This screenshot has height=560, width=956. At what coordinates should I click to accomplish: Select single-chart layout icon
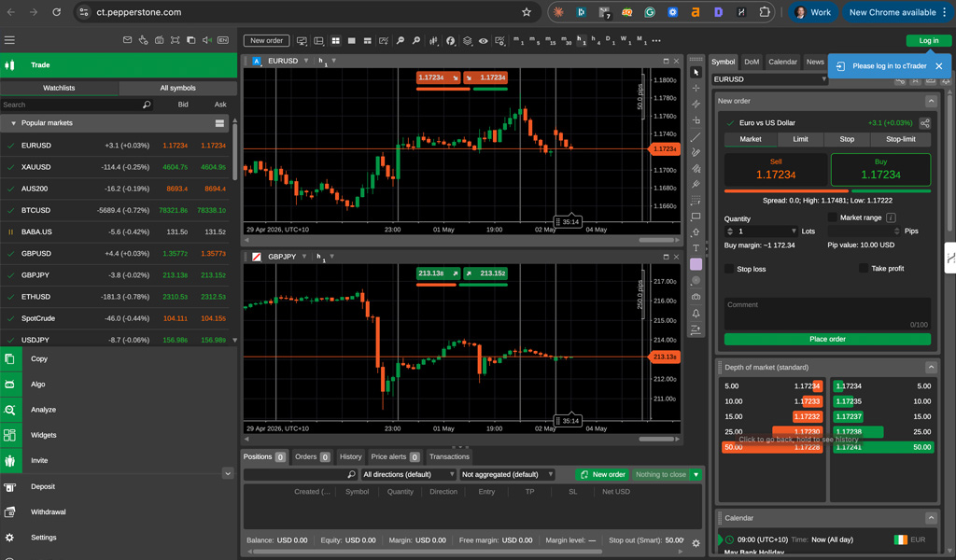pos(351,41)
